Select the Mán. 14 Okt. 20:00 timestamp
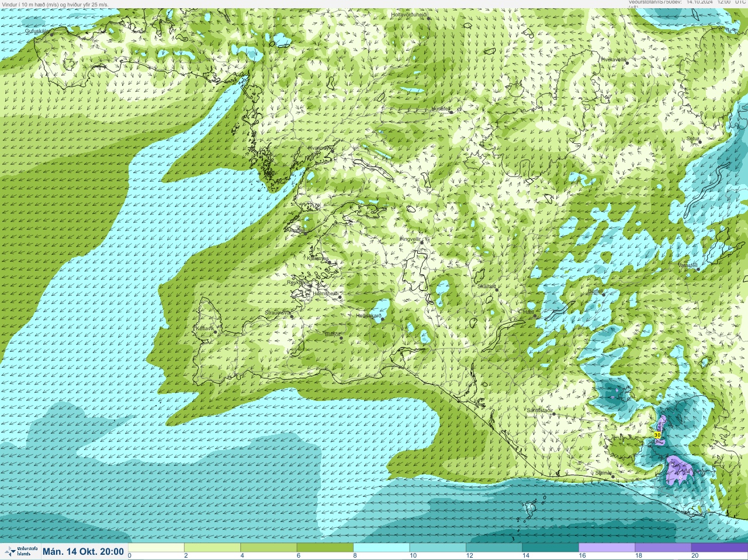748x560 pixels. [83, 551]
